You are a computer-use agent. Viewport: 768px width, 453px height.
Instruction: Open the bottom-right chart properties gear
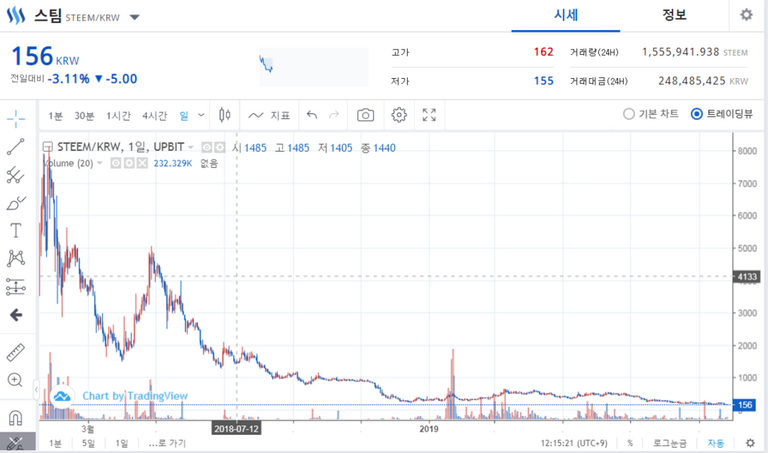click(x=750, y=443)
